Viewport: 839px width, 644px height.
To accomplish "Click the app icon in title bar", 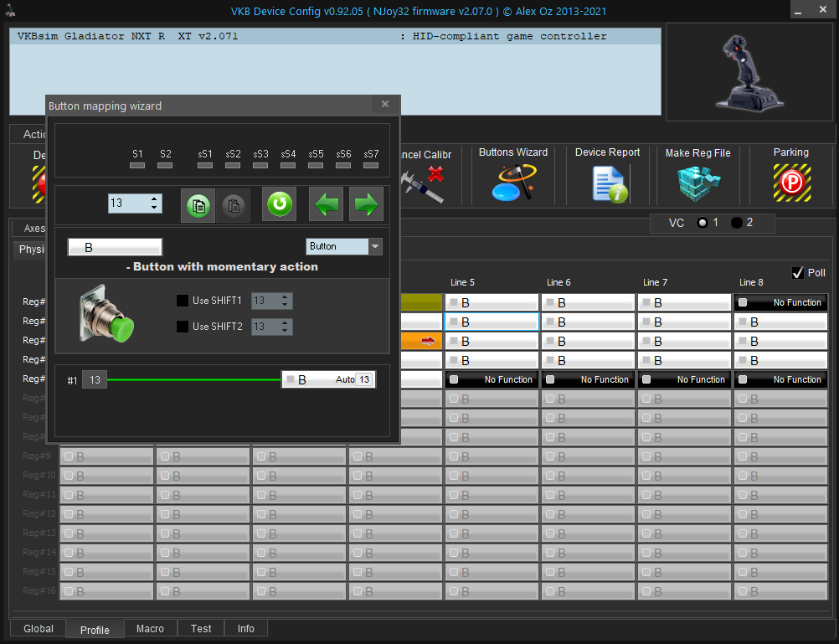I will [x=11, y=11].
